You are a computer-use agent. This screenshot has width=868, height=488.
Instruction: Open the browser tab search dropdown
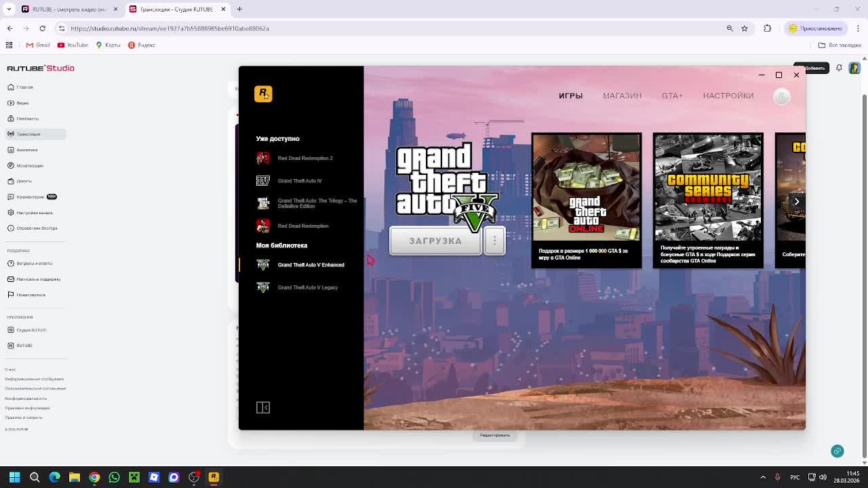coord(9,9)
